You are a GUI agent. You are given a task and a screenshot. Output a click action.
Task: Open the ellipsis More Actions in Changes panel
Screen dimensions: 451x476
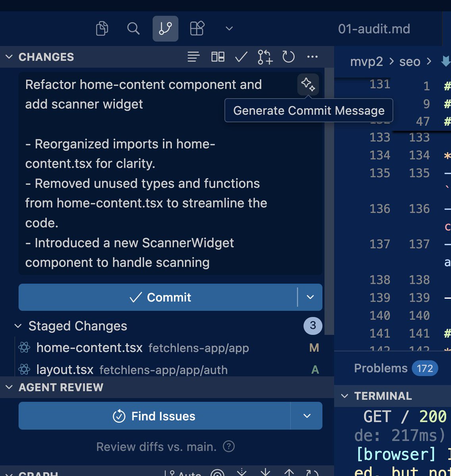point(312,57)
